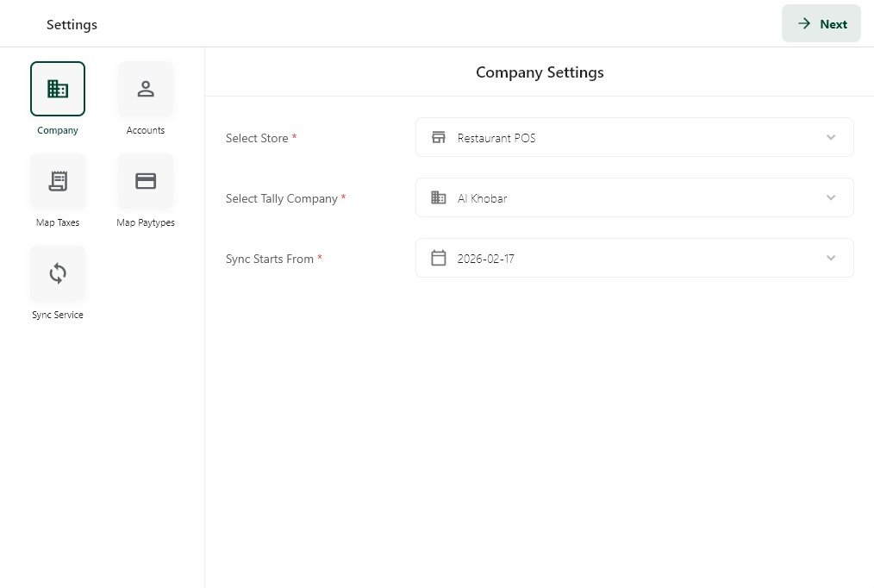Viewport: 874px width, 588px height.
Task: Go to the Sync Service label
Action: click(58, 315)
